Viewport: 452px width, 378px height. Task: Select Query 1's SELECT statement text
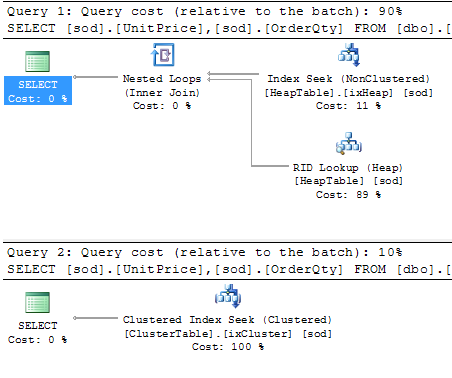pyautogui.click(x=229, y=28)
